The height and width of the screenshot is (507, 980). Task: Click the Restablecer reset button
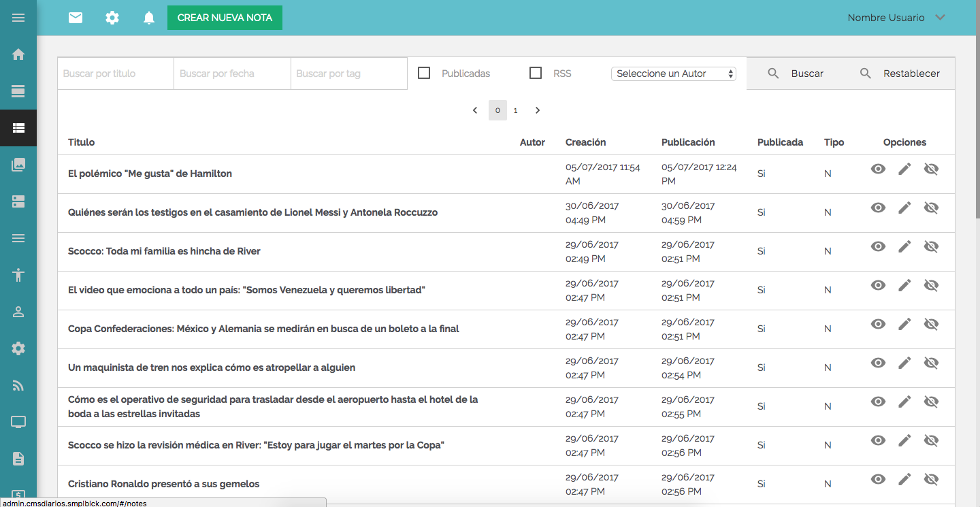click(x=900, y=73)
